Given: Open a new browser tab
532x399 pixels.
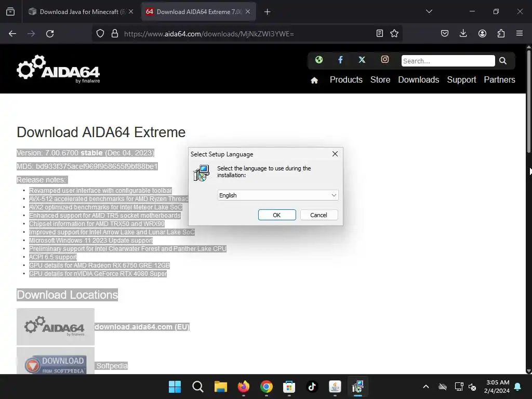Looking at the screenshot, I should point(268,11).
